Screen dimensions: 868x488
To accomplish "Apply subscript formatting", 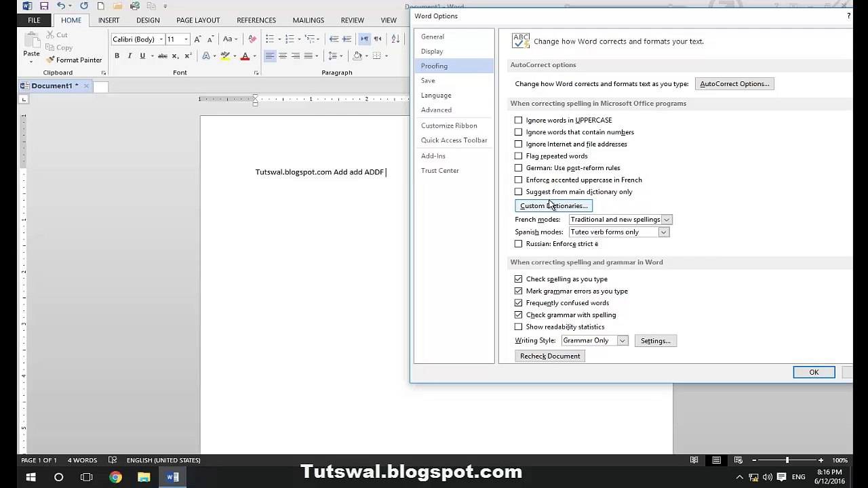I will (175, 56).
